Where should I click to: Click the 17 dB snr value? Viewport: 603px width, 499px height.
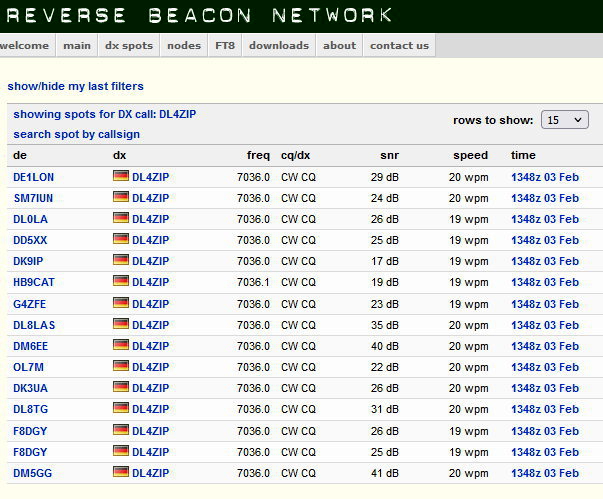(385, 261)
